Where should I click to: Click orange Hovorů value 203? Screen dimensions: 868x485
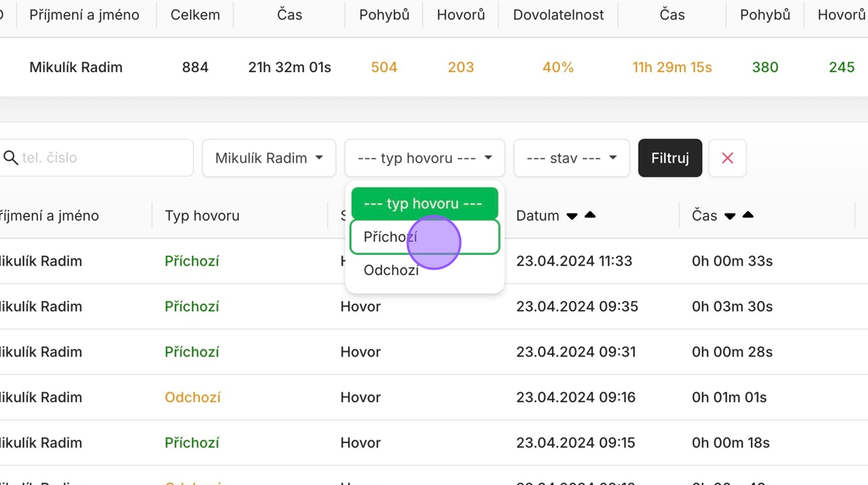(x=460, y=67)
